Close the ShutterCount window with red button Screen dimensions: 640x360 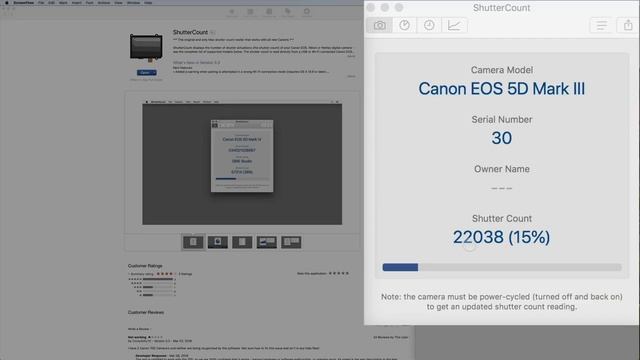click(371, 7)
